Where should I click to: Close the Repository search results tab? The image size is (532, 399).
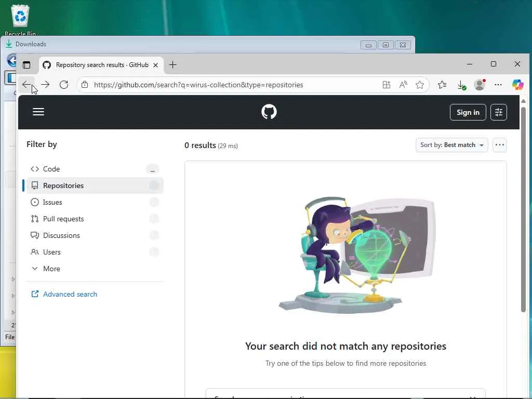tap(155, 65)
